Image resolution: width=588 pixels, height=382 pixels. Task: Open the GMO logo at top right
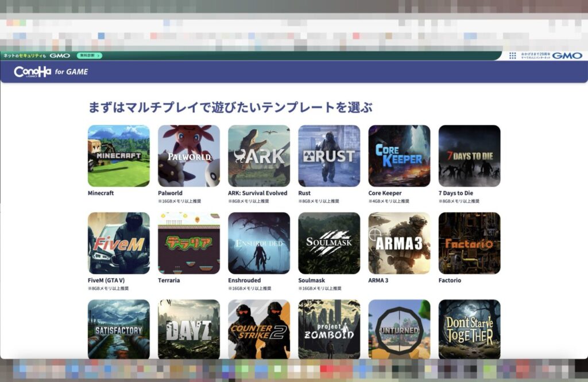tap(567, 56)
